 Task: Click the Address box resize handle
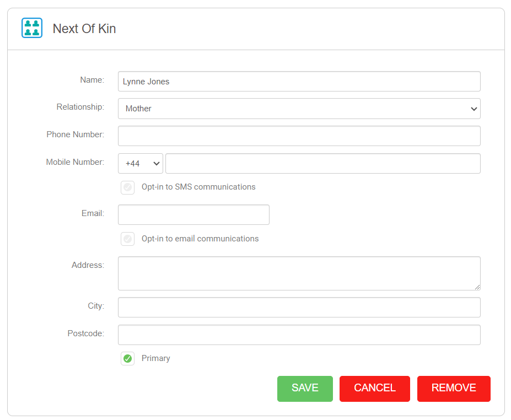point(477,287)
